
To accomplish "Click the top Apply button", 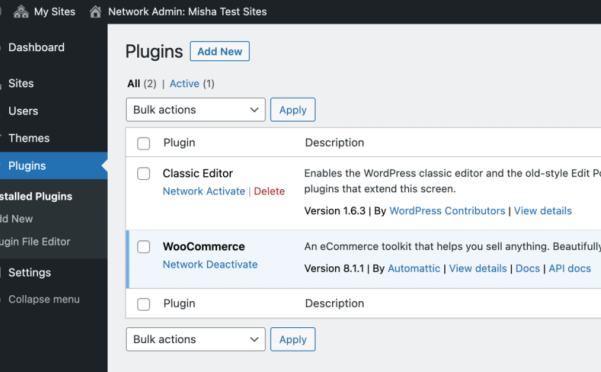I will point(293,110).
